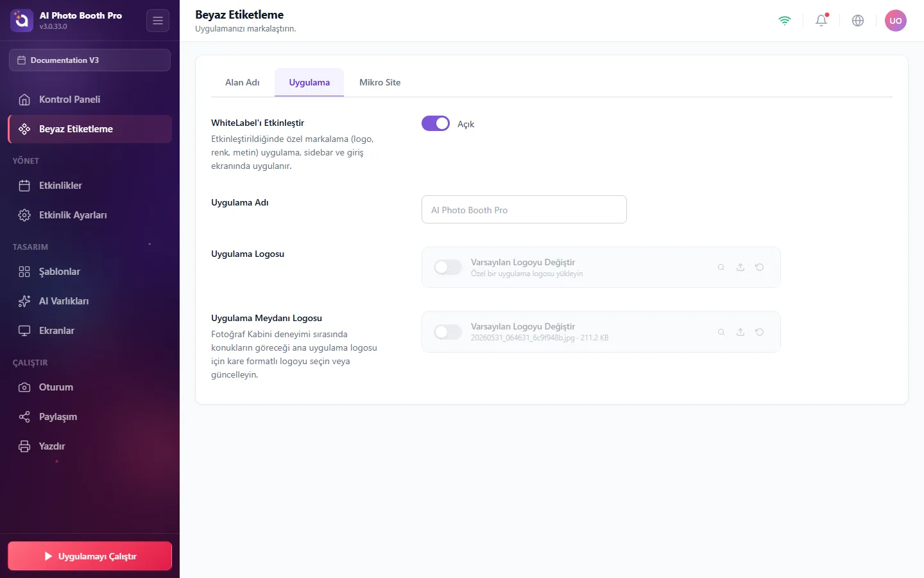
Task: Click the Etkinlik Ayarları gear icon
Action: (24, 215)
